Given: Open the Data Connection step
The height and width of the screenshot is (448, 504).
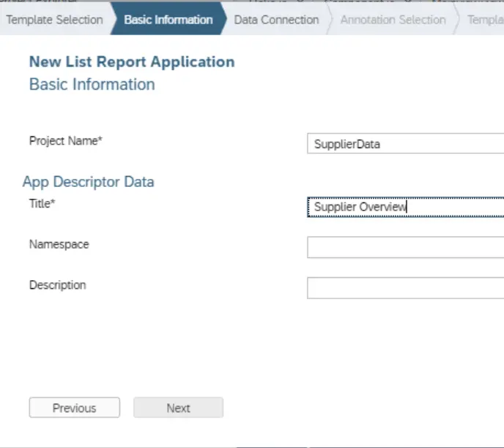Looking at the screenshot, I should click(276, 20).
